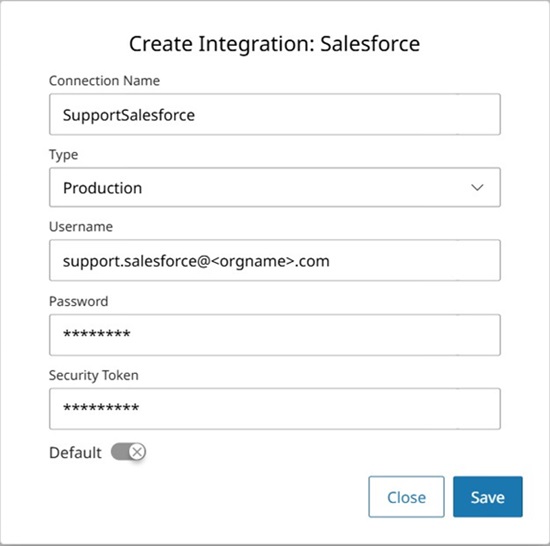The height and width of the screenshot is (546, 550).
Task: Close the Create Integration dialog
Action: (x=406, y=497)
